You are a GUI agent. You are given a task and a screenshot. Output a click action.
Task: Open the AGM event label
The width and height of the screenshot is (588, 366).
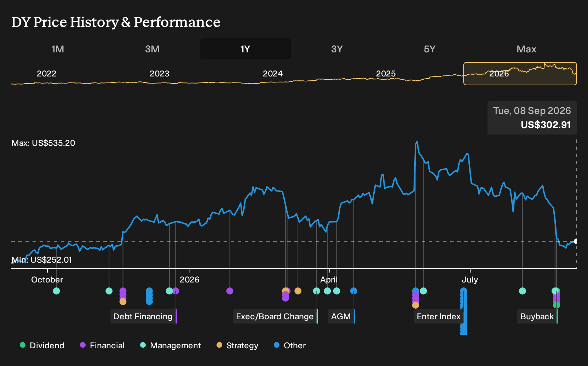pos(341,316)
